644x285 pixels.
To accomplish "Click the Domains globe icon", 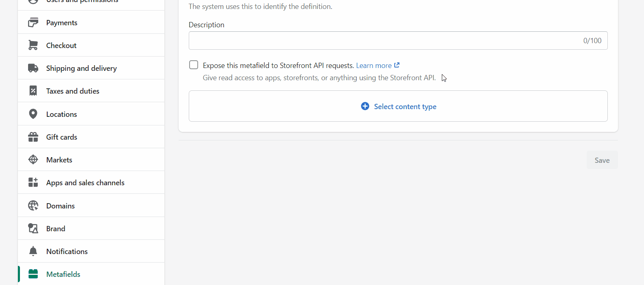I will [x=33, y=206].
